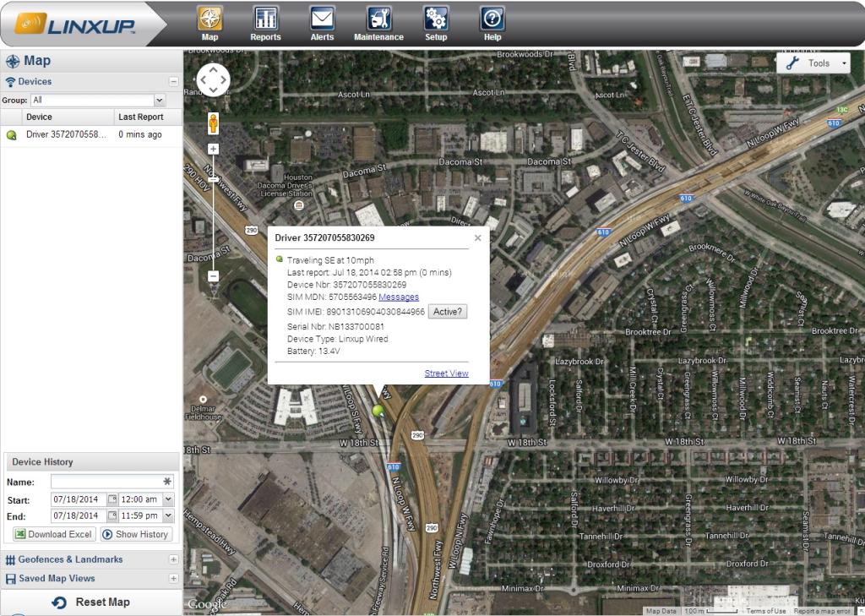Open the Maintenance section
Screen dimensions: 865x616
point(378,17)
